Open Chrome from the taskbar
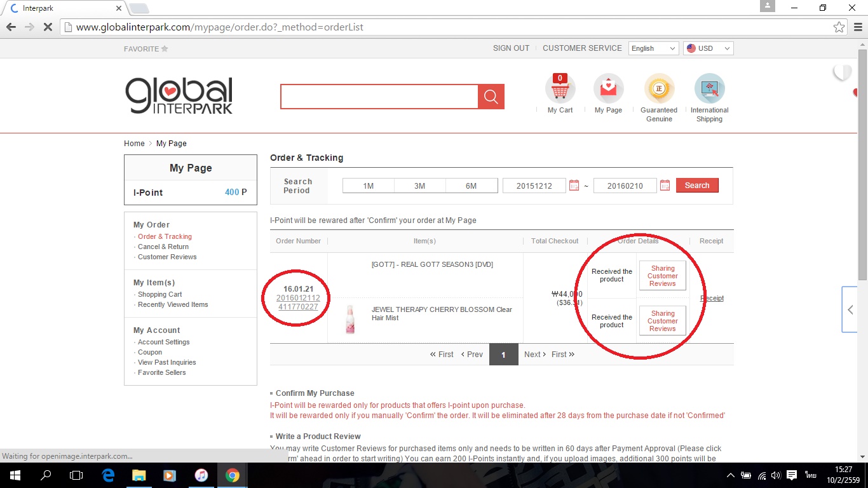 click(x=232, y=475)
